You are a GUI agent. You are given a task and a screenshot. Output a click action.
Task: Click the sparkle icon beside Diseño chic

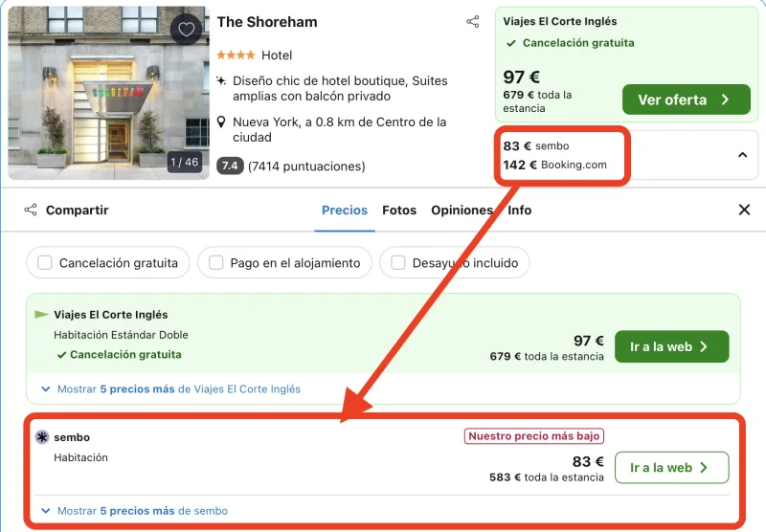point(221,80)
